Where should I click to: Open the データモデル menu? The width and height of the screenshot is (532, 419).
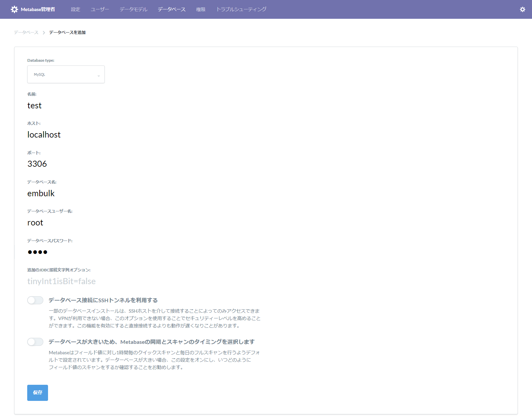tap(134, 9)
